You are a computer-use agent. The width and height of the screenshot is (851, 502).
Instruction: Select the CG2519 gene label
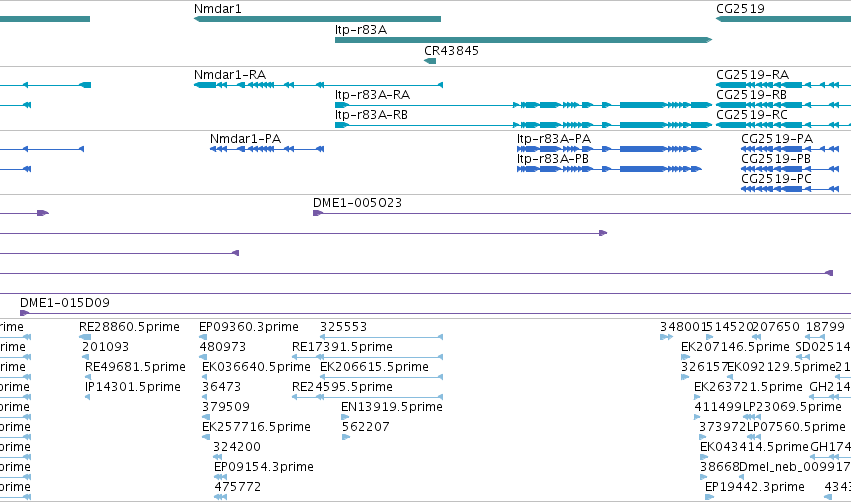[x=740, y=9]
